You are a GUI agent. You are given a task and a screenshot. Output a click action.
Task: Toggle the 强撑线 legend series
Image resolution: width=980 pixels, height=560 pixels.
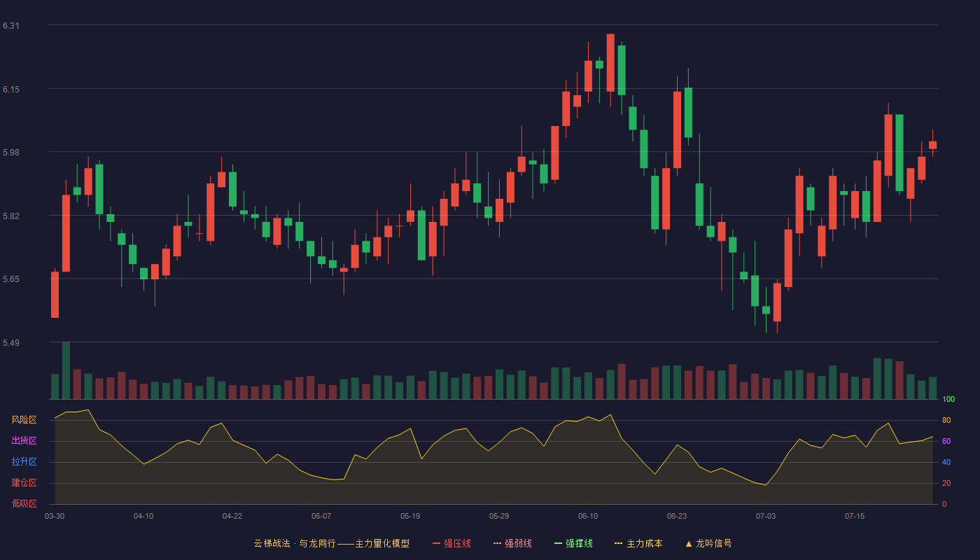point(573,543)
